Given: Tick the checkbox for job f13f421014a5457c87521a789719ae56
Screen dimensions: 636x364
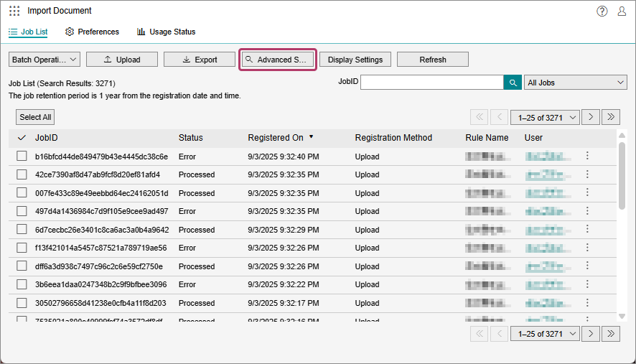Looking at the screenshot, I should (x=22, y=248).
